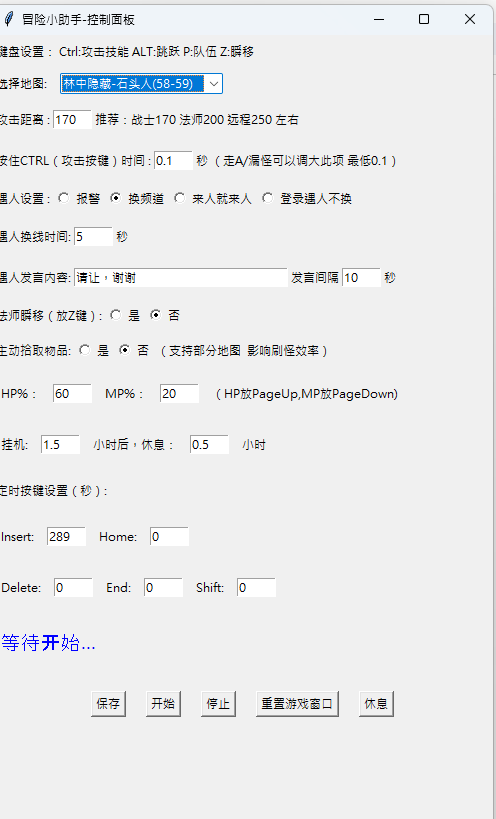Click the 遇人发言内容 text field

(x=181, y=277)
